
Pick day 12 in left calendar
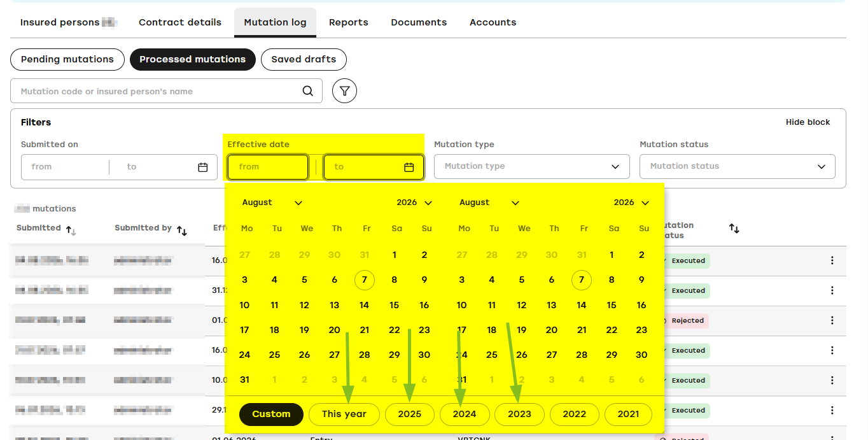305,305
